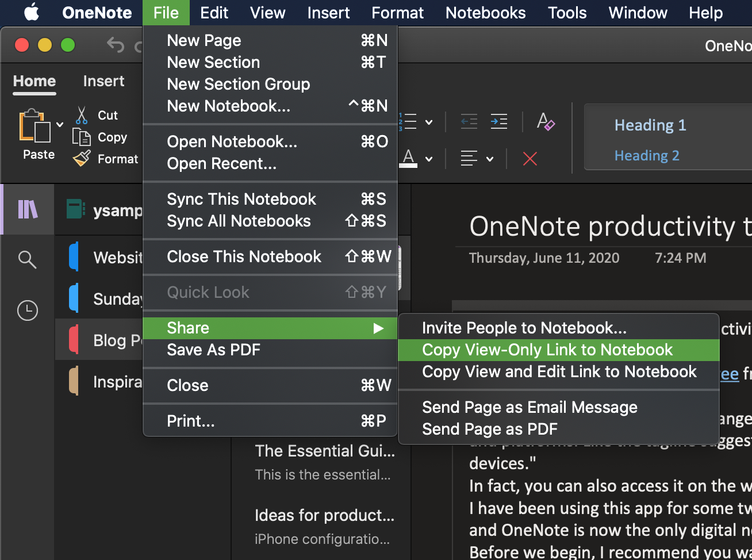Click the Format painter brush icon
This screenshot has width=752, height=560.
[82, 158]
